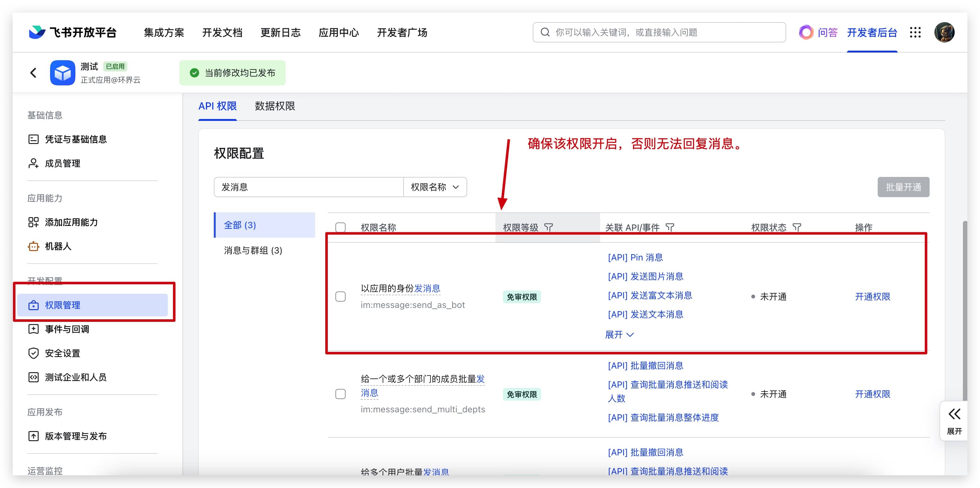Image resolution: width=980 pixels, height=488 pixels.
Task: Open the apps grid icon in the header
Action: (915, 32)
